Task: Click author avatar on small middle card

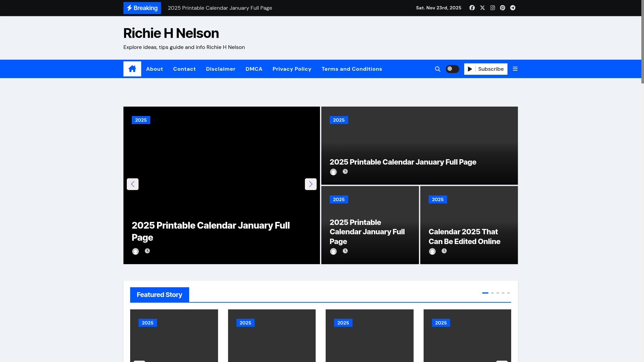Action: (x=333, y=251)
